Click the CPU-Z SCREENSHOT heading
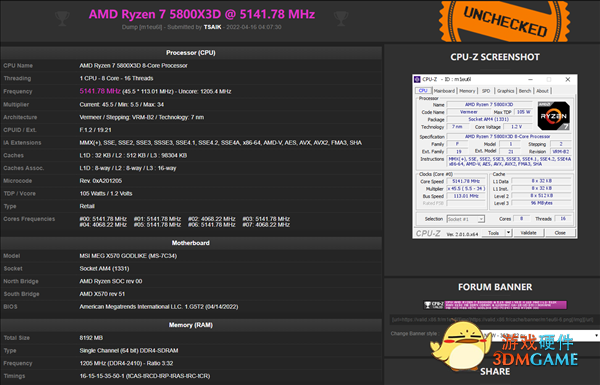Image resolution: width=600 pixels, height=385 pixels. pyautogui.click(x=495, y=57)
